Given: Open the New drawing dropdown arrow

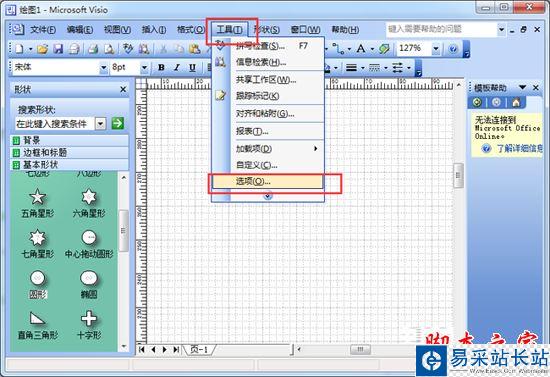Looking at the screenshot, I should 31,49.
